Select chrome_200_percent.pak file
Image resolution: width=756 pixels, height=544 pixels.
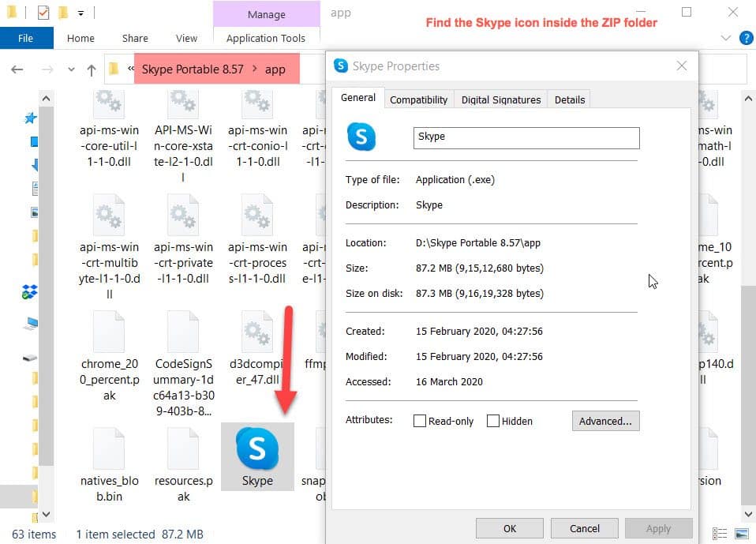[x=110, y=356]
